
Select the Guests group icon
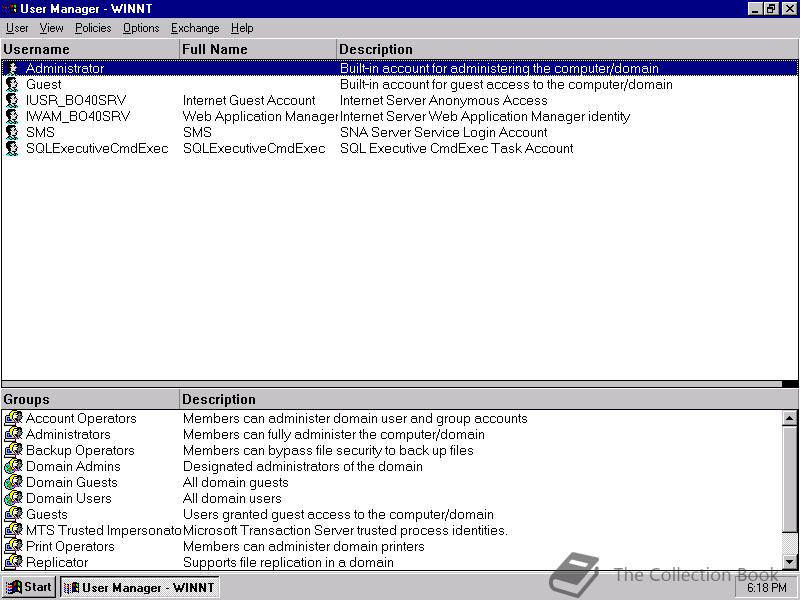(x=13, y=514)
